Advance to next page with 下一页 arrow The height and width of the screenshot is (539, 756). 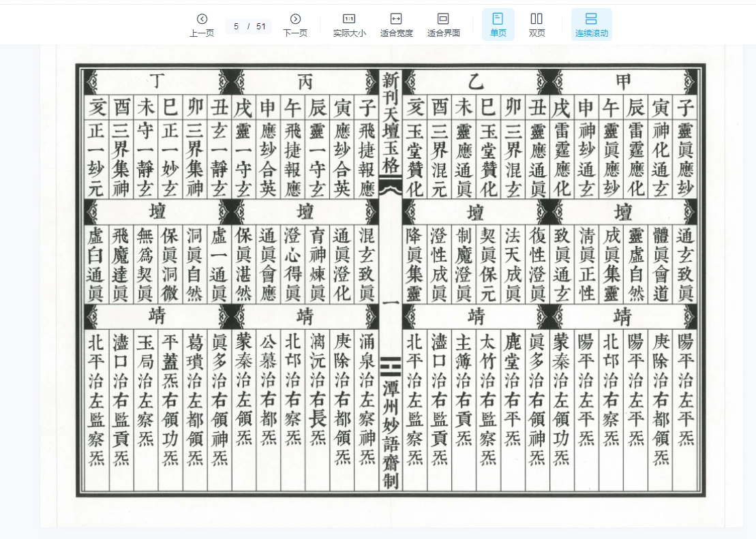pyautogui.click(x=295, y=25)
